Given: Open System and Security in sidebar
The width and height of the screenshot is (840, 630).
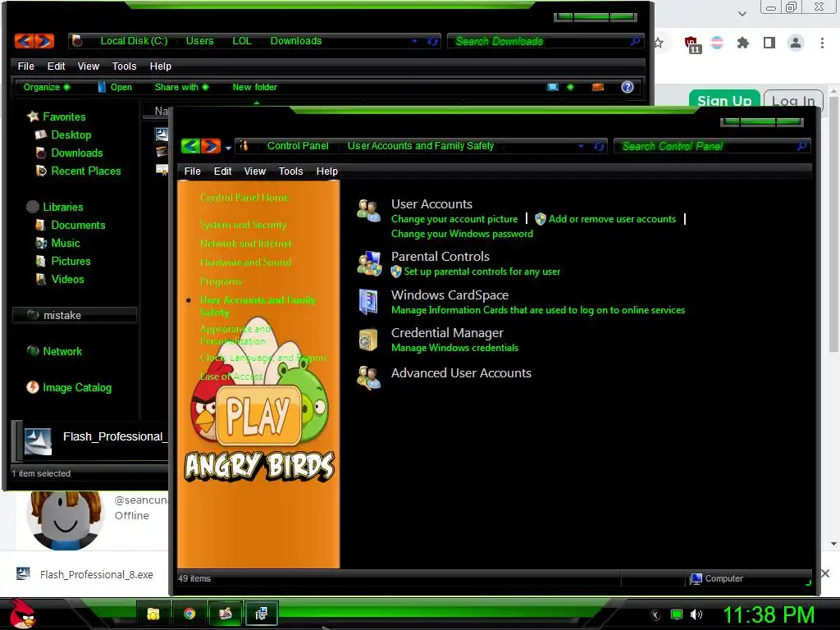Looking at the screenshot, I should pyautogui.click(x=243, y=225).
